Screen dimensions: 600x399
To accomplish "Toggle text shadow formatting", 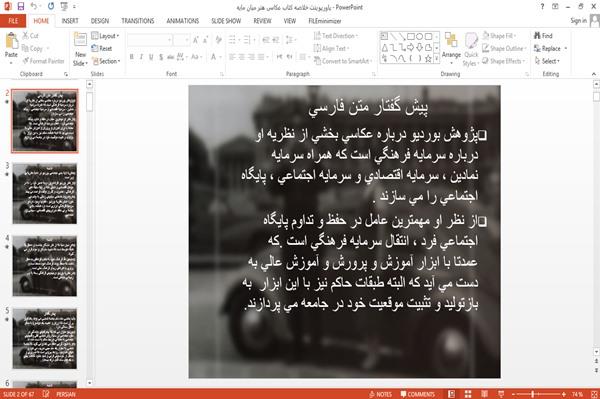I will [161, 57].
